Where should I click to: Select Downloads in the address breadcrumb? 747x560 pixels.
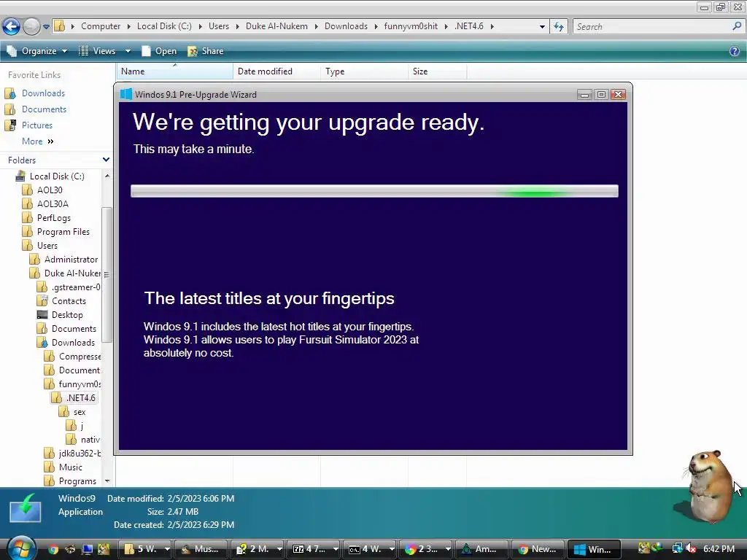pyautogui.click(x=346, y=26)
